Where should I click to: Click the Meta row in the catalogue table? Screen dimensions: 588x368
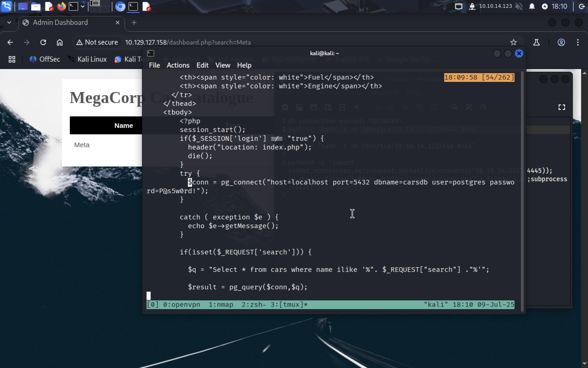click(x=82, y=145)
